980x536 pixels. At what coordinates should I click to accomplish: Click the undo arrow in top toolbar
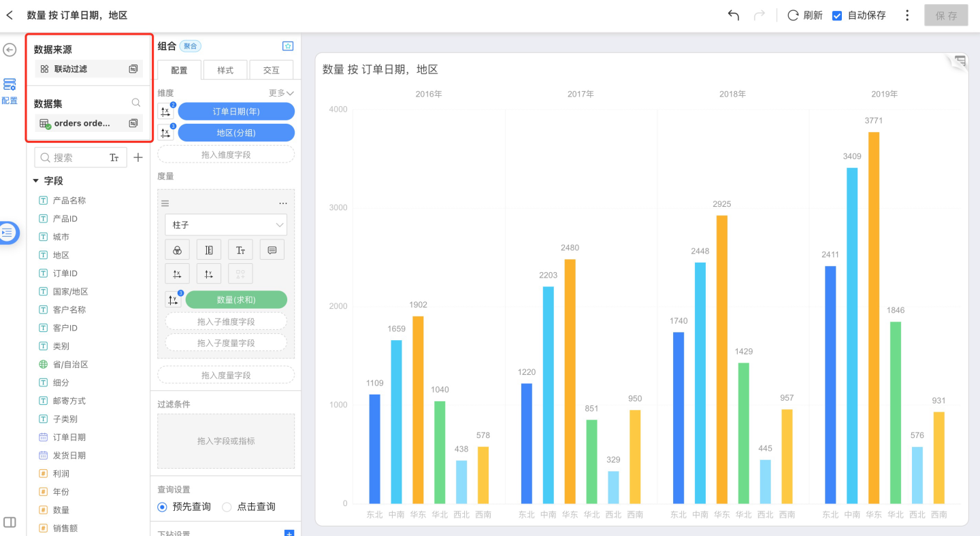(x=733, y=15)
